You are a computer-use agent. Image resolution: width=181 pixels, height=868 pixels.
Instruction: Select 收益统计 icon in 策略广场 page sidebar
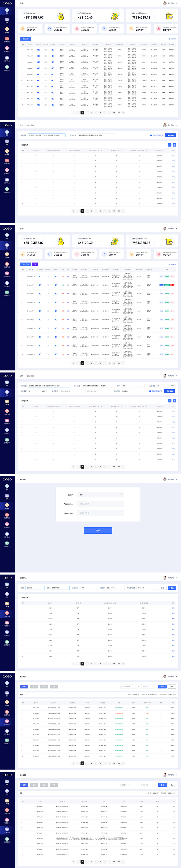[x=7, y=623]
